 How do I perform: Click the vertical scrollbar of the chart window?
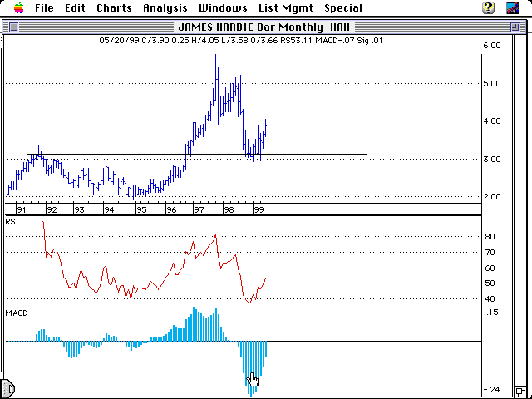coord(520,210)
